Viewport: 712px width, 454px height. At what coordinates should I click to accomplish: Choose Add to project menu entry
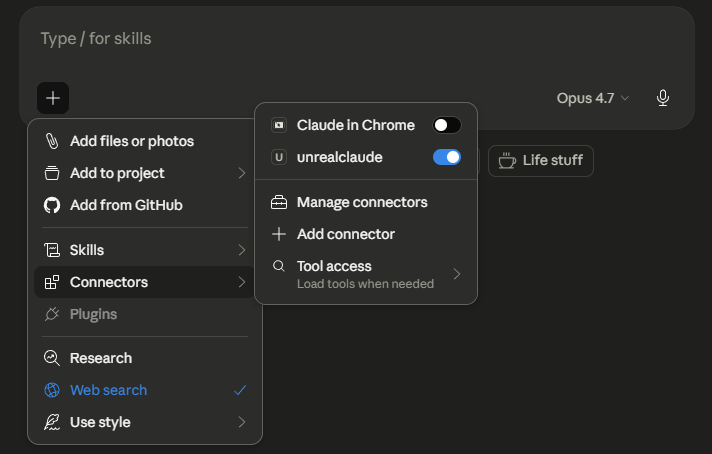144,173
